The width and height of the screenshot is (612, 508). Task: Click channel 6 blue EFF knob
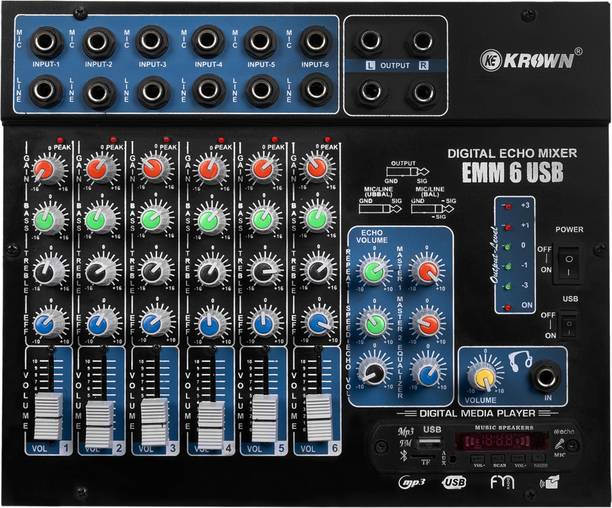click(x=319, y=322)
